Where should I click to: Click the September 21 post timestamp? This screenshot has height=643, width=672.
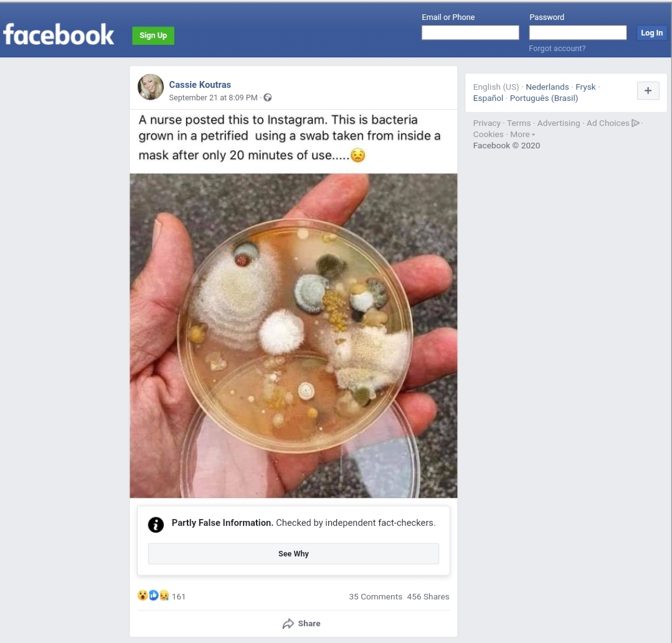[213, 98]
